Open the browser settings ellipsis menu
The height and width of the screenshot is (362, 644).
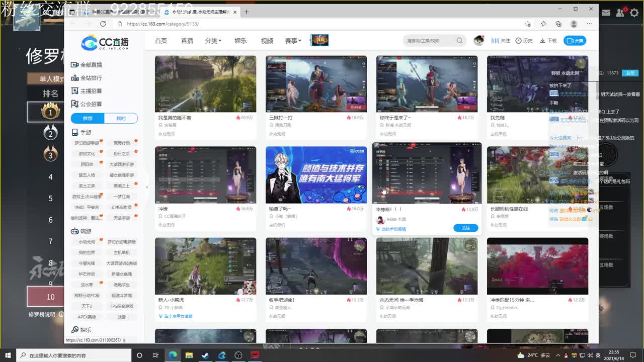pyautogui.click(x=589, y=24)
